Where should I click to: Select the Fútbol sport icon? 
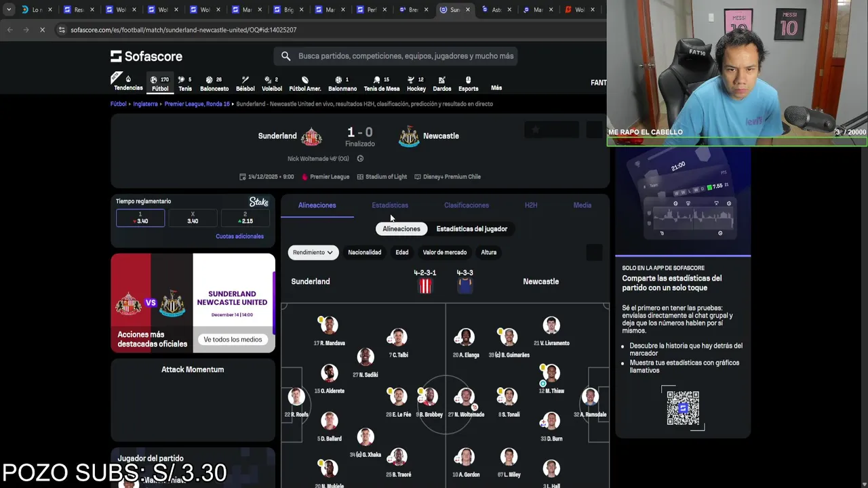(160, 83)
